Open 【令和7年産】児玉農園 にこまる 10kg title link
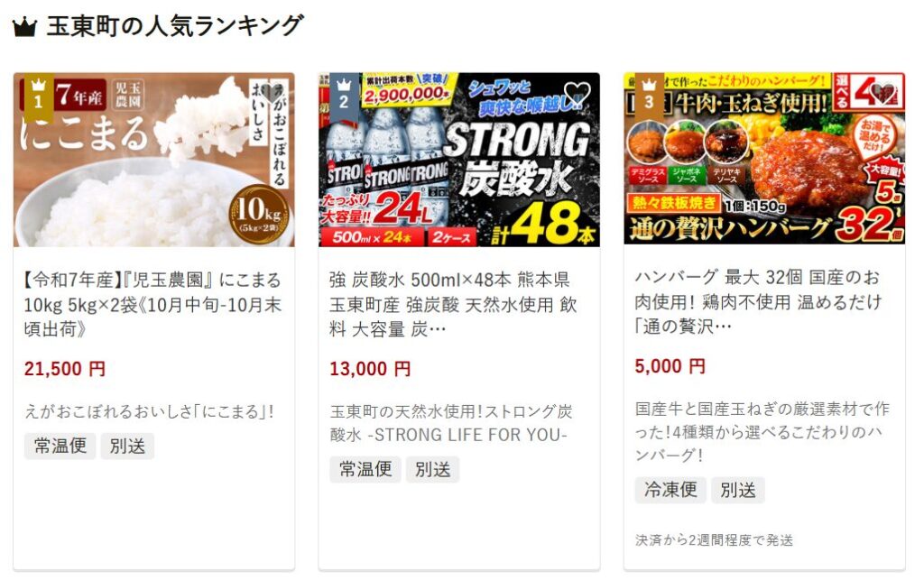This screenshot has height=580, width=924. (x=152, y=304)
